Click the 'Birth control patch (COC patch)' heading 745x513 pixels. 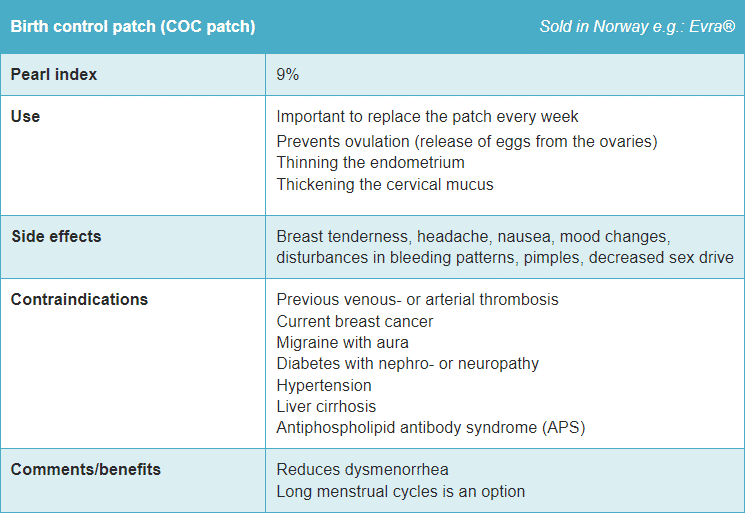(133, 26)
